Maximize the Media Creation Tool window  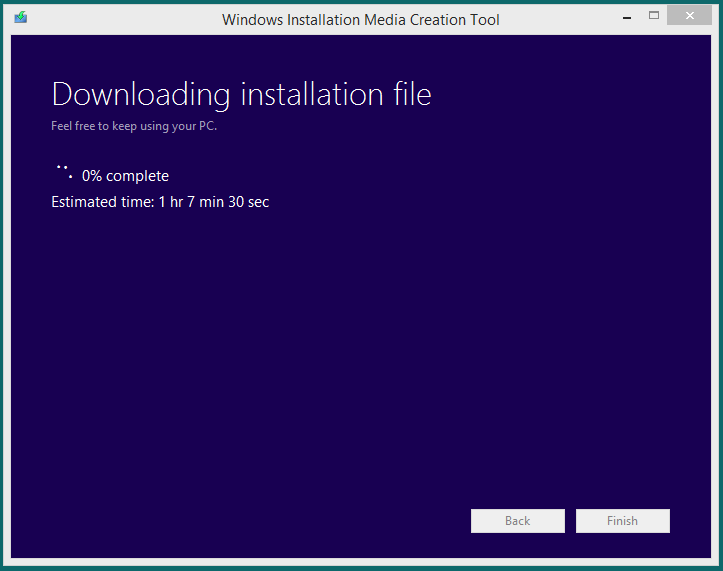pos(654,16)
